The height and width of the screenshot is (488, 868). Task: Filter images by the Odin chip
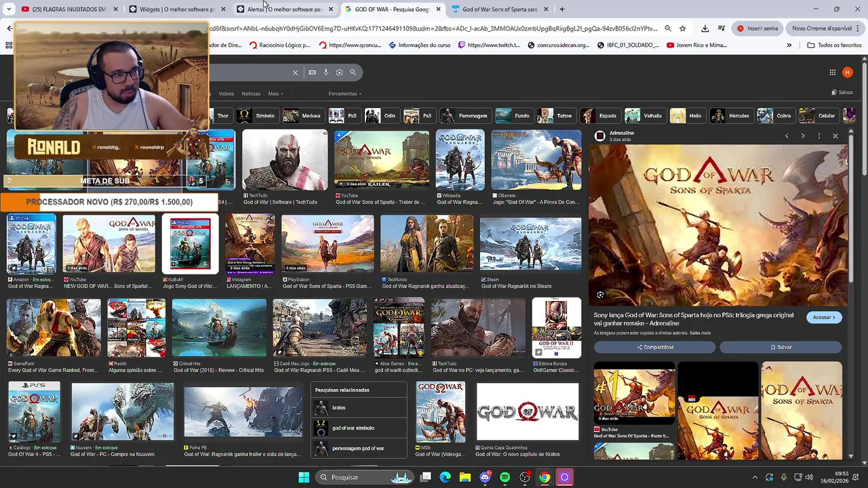click(381, 116)
